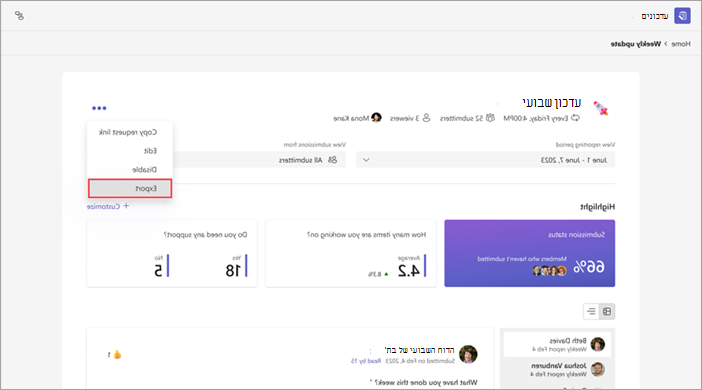
Task: Click the Yes count 18
Action: pos(233,270)
